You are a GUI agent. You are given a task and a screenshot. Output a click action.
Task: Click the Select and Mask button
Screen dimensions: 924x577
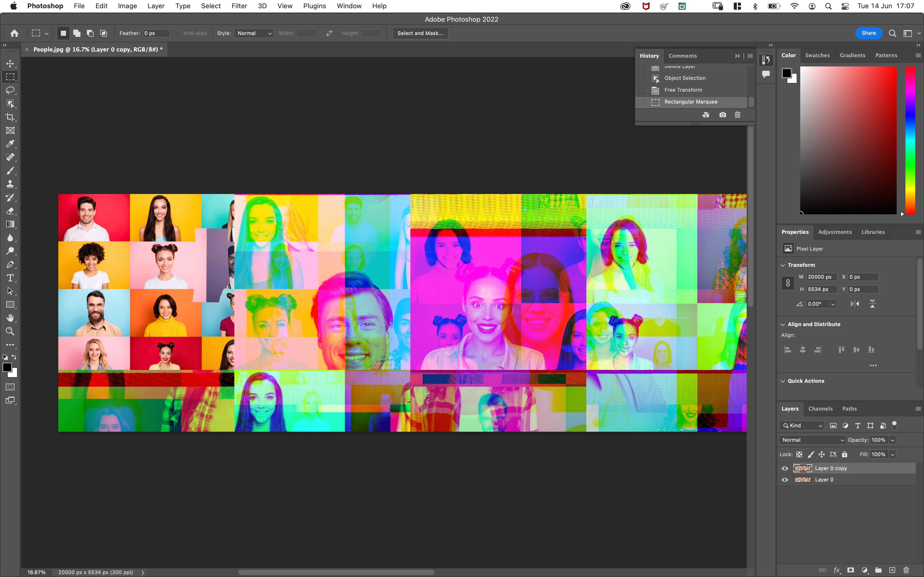(x=420, y=33)
